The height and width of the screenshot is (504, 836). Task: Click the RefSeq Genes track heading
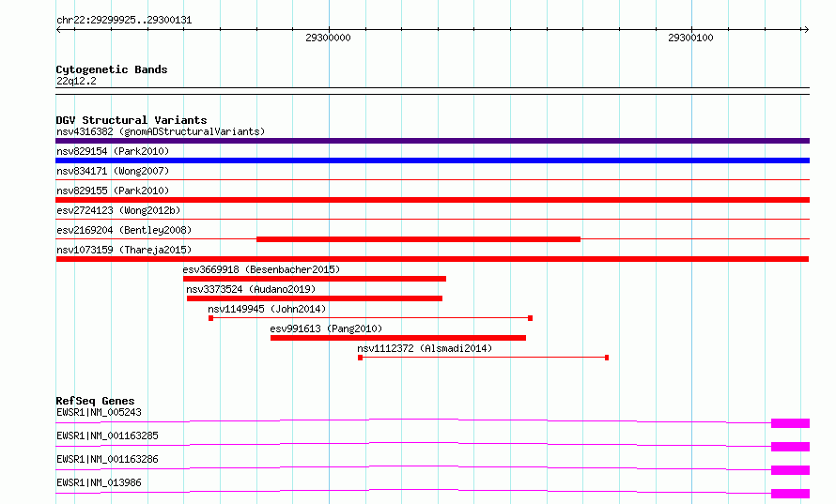tap(95, 401)
